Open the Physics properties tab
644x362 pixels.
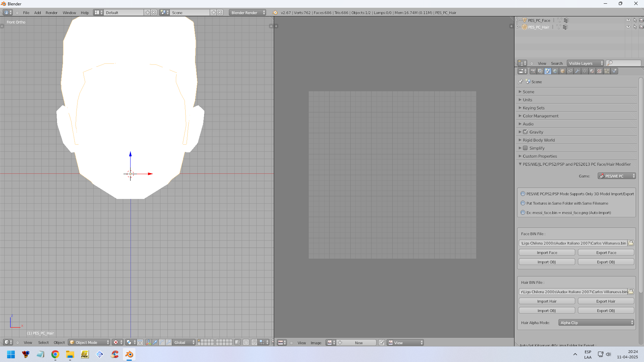point(614,71)
